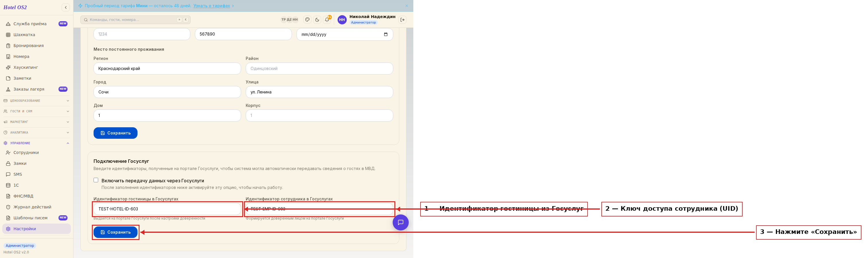
Task: Open Заметки page
Action: pyautogui.click(x=37, y=78)
